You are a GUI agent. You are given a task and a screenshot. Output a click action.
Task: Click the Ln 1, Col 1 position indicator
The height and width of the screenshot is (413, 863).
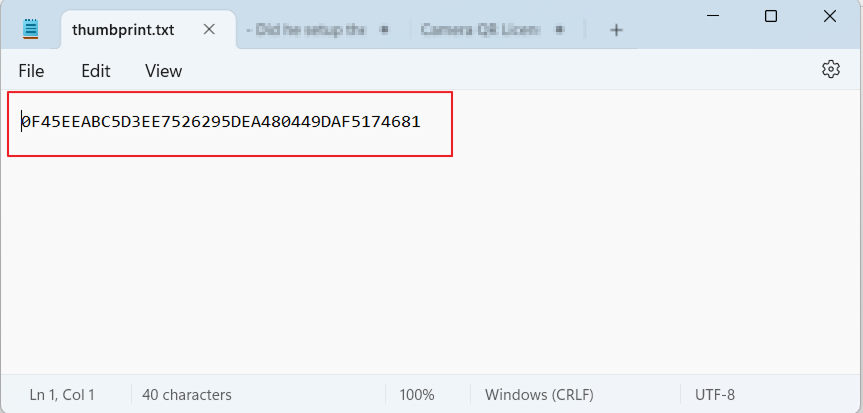[x=62, y=395]
